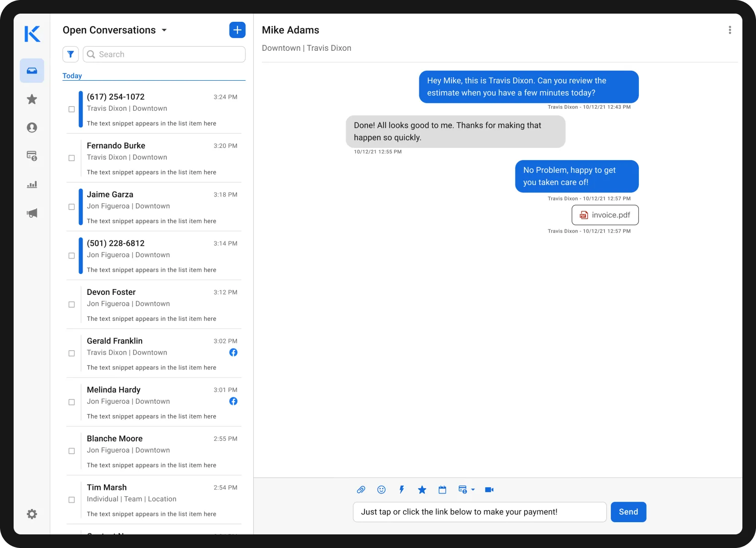The height and width of the screenshot is (548, 756).
Task: Open the Mike Adams overflow menu
Action: [730, 30]
